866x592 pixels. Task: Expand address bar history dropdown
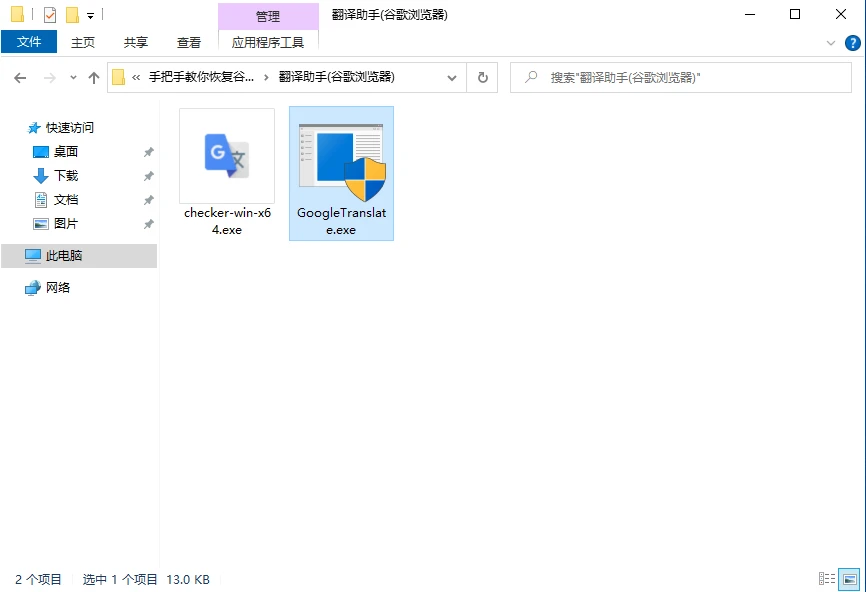(x=452, y=78)
